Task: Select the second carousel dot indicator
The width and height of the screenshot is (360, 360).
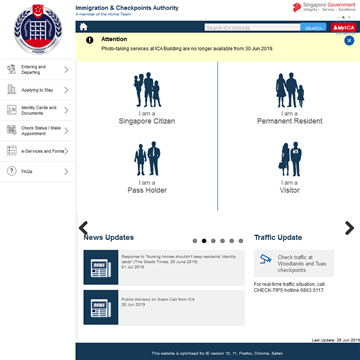Action: pyautogui.click(x=204, y=241)
